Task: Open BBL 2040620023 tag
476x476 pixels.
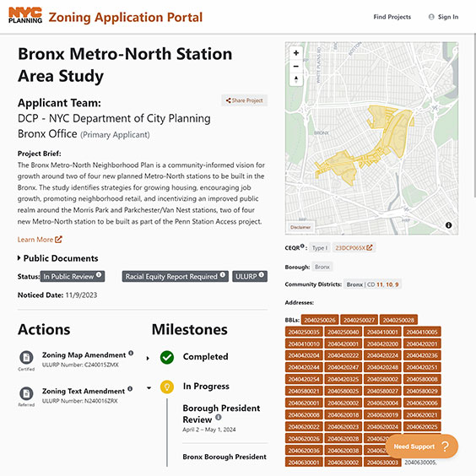Action: (x=343, y=426)
